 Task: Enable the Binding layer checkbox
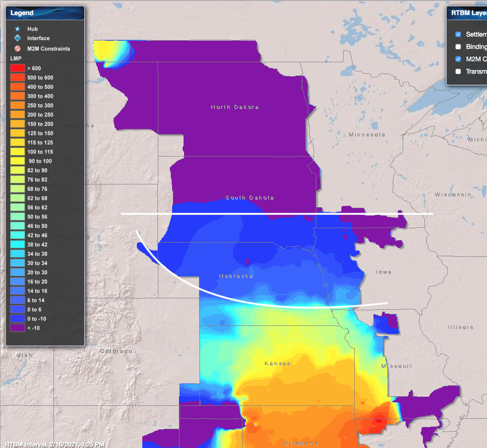[458, 47]
